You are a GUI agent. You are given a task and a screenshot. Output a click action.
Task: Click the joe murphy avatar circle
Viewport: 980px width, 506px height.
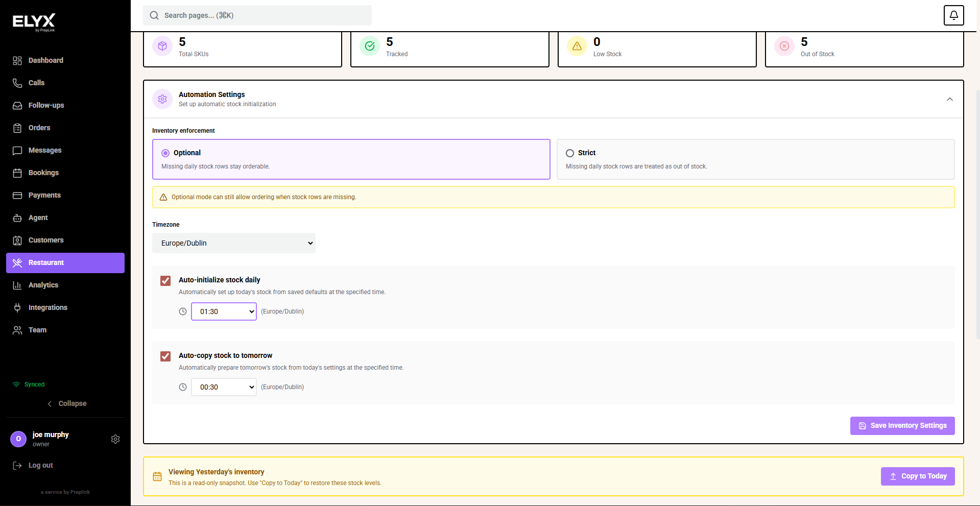(18, 439)
